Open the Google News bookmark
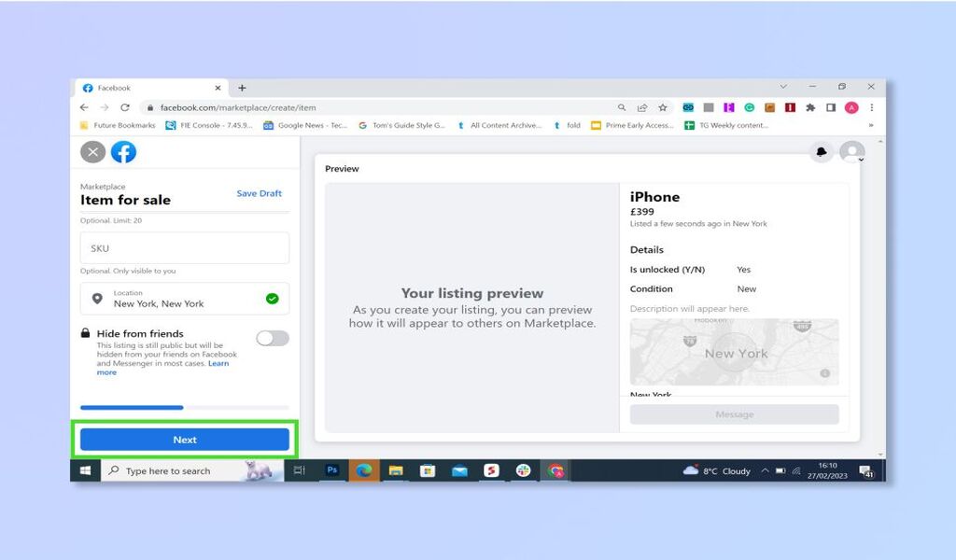 (x=305, y=125)
